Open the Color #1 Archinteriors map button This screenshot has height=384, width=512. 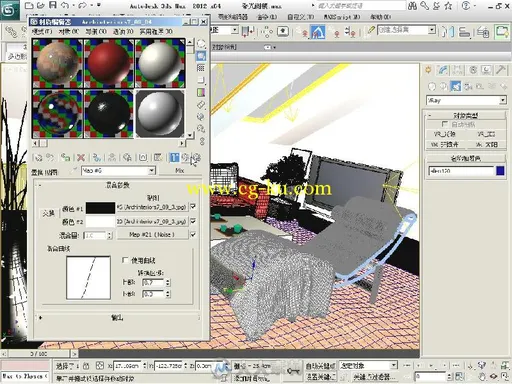click(x=152, y=207)
